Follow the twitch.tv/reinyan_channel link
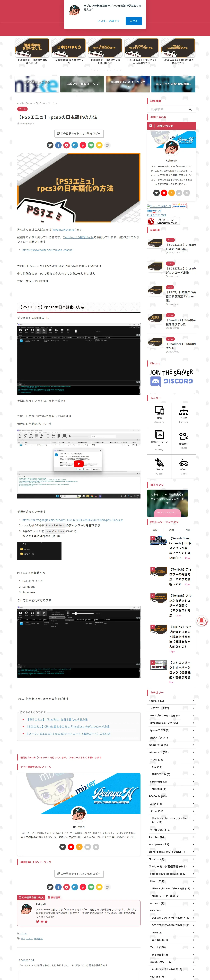 point(48,250)
